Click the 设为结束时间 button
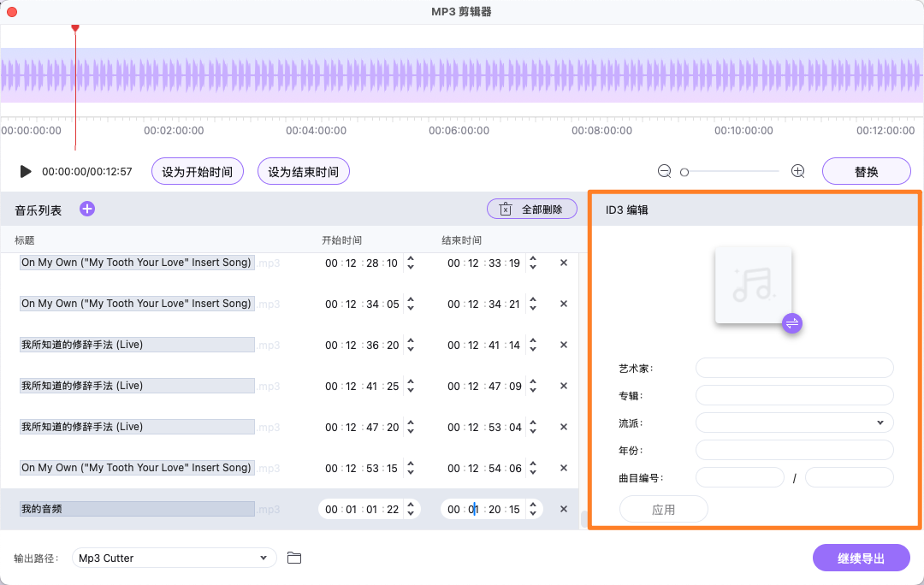 [302, 170]
